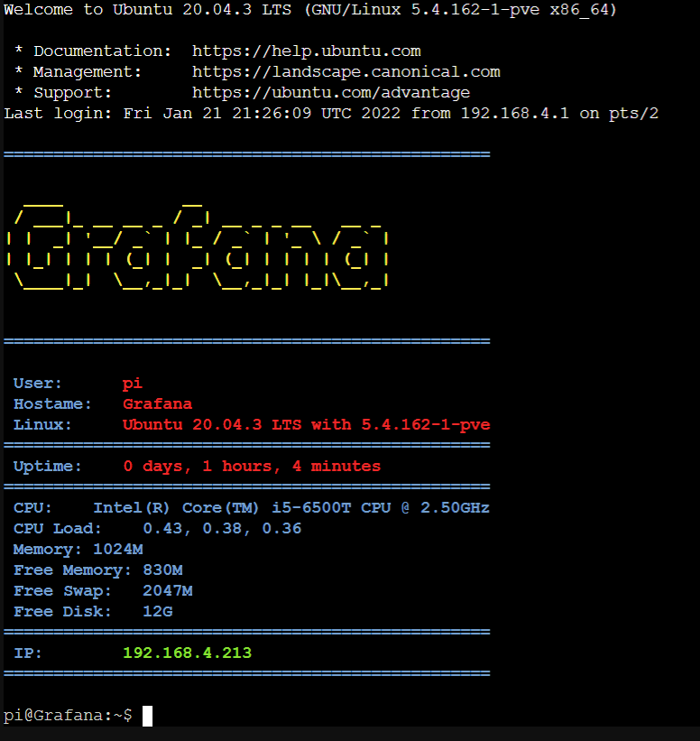Click the 'CPU Load:' label
The height and width of the screenshot is (741, 700).
coord(58,529)
